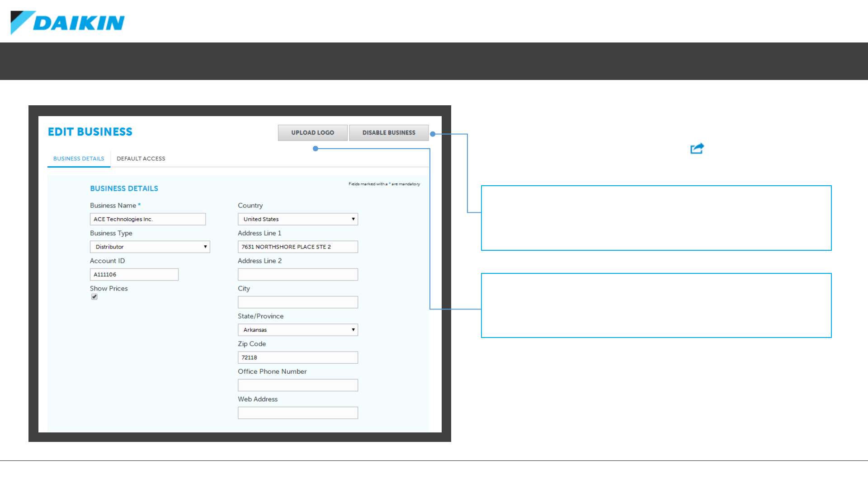Viewport: 868px width, 488px height.
Task: Click the Disable Business button
Action: click(388, 133)
